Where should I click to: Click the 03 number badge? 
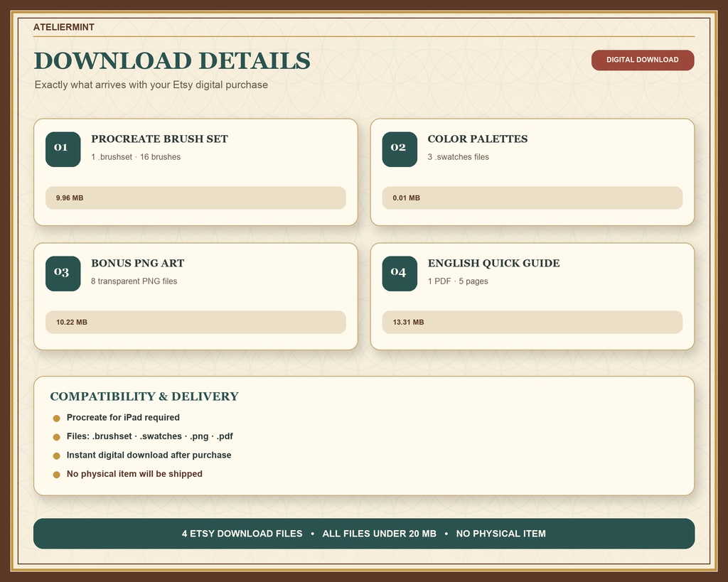click(x=63, y=274)
